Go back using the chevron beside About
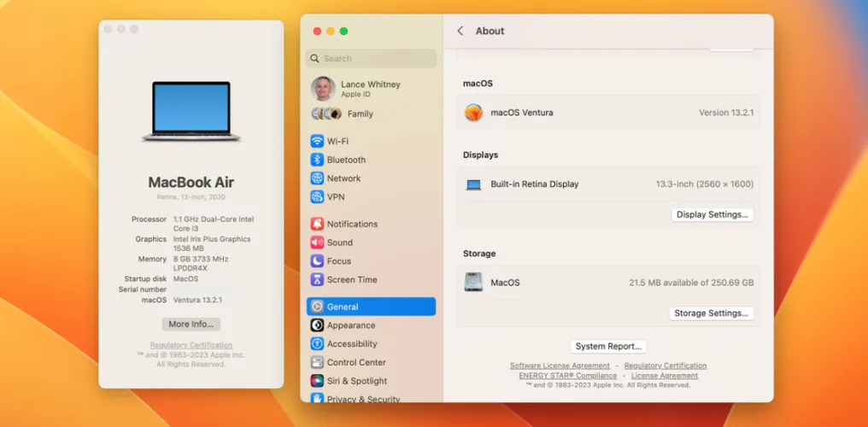Screen dimensions: 868x427 pyautogui.click(x=460, y=31)
